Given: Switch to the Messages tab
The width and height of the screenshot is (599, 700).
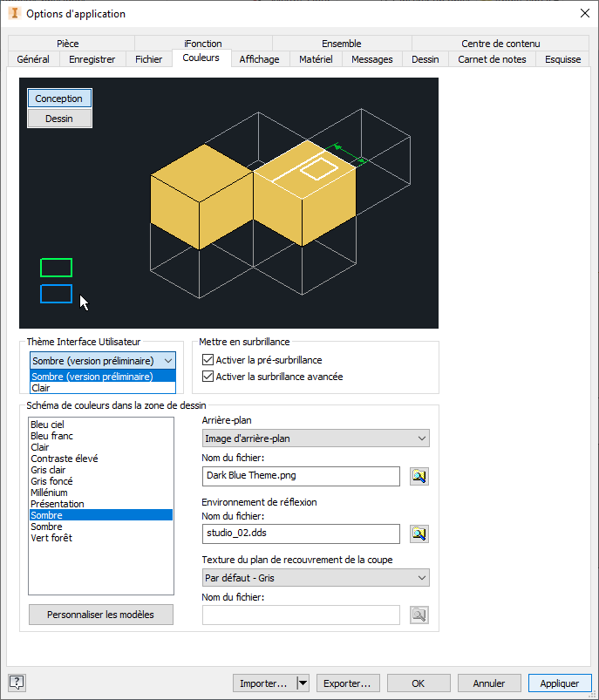Looking at the screenshot, I should coord(372,59).
